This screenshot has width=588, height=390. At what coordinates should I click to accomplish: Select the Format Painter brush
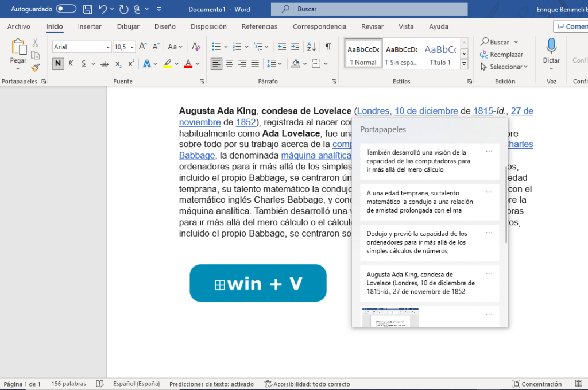pyautogui.click(x=35, y=68)
